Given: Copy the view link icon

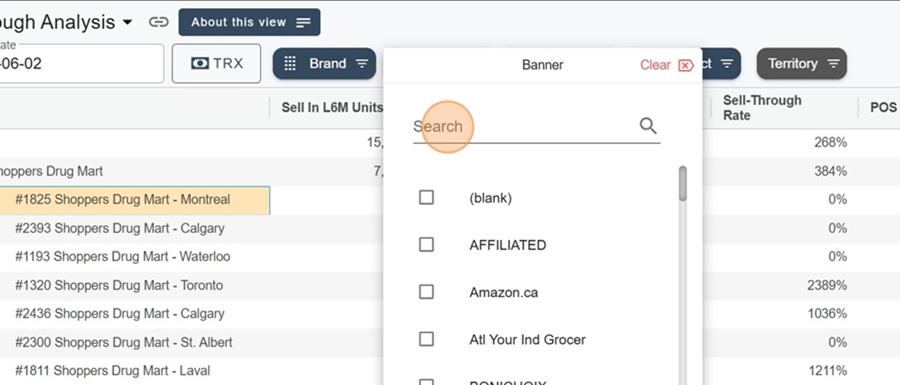Looking at the screenshot, I should [x=158, y=22].
